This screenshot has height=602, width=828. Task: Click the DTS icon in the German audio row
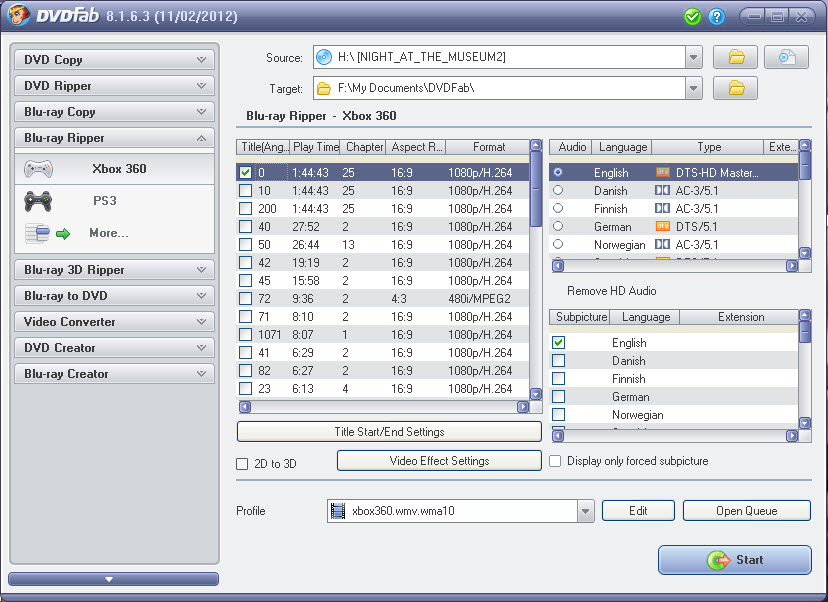(662, 227)
